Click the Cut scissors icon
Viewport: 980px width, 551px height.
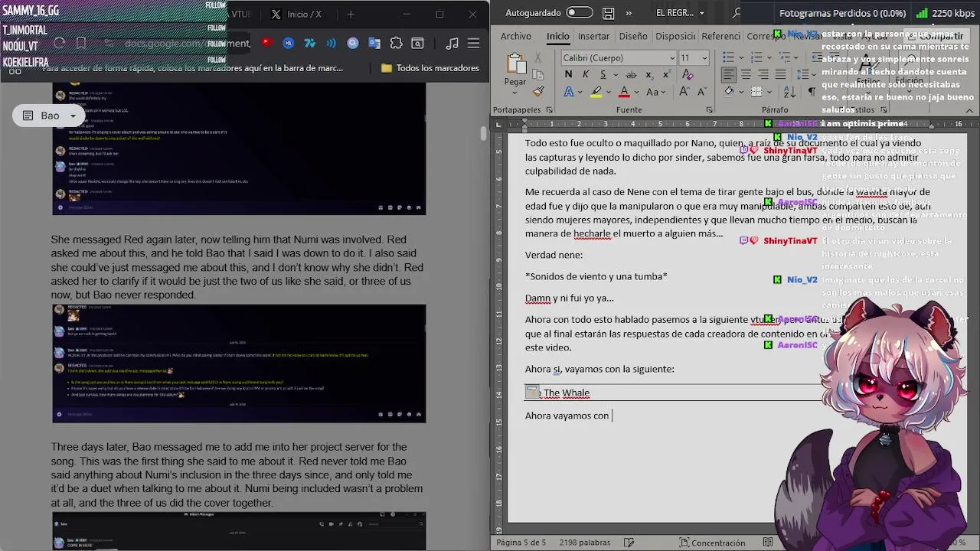click(538, 57)
